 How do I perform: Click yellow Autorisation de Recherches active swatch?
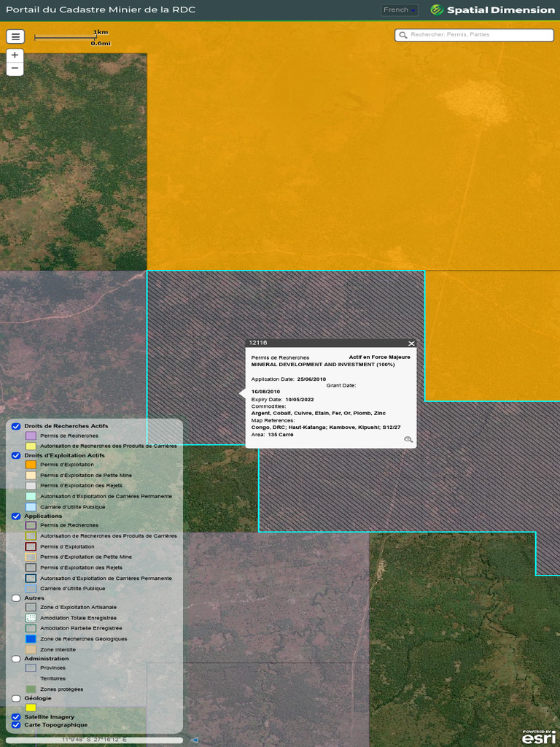click(x=31, y=446)
